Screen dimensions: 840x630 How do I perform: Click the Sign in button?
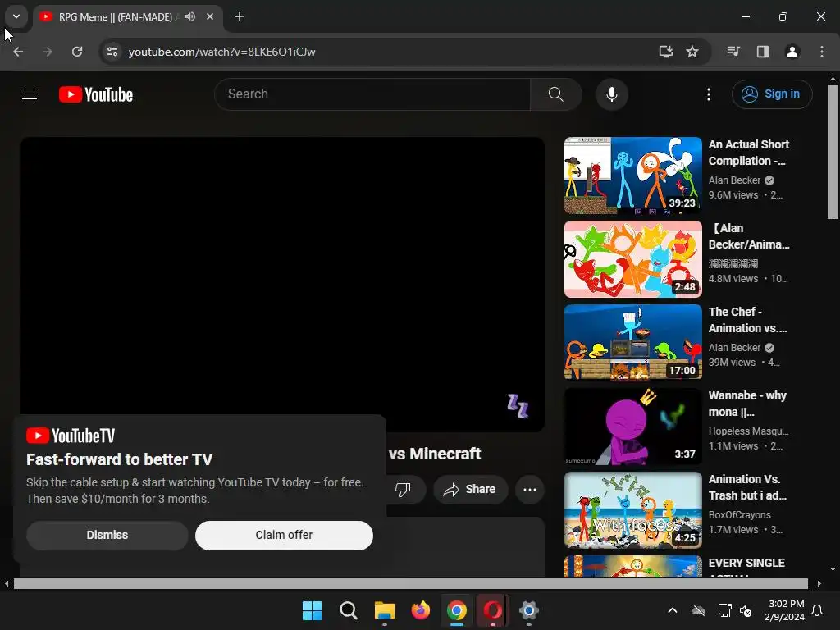[771, 94]
